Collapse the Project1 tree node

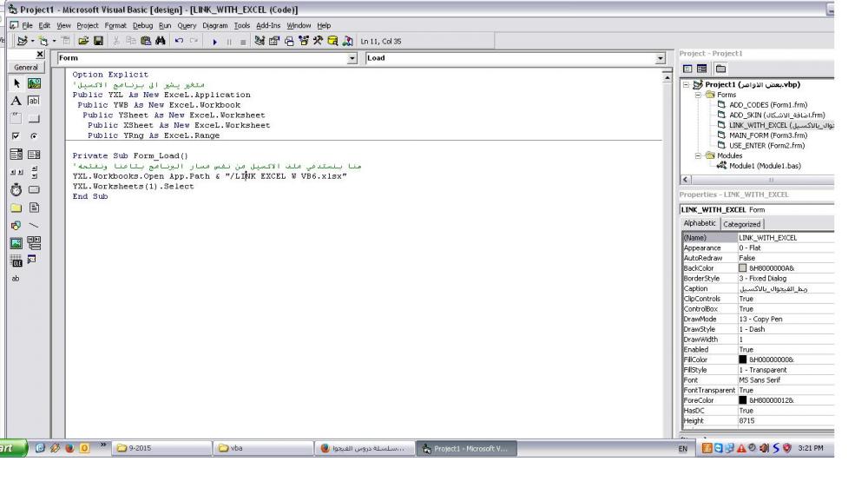point(687,85)
